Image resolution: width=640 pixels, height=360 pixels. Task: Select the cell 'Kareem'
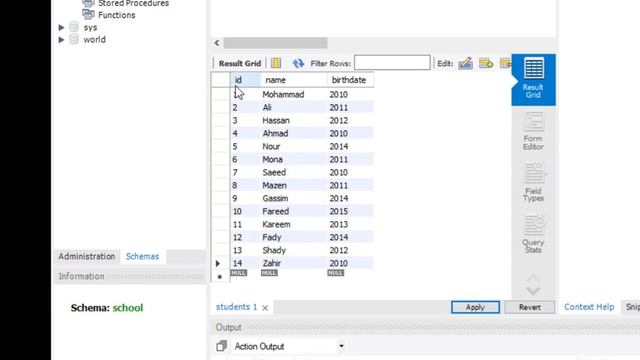(293, 224)
